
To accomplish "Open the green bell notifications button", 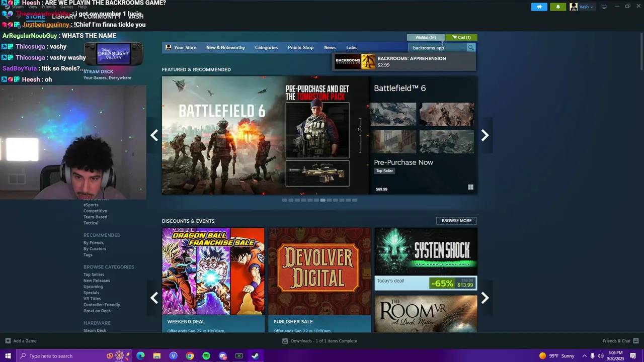I will pyautogui.click(x=557, y=7).
